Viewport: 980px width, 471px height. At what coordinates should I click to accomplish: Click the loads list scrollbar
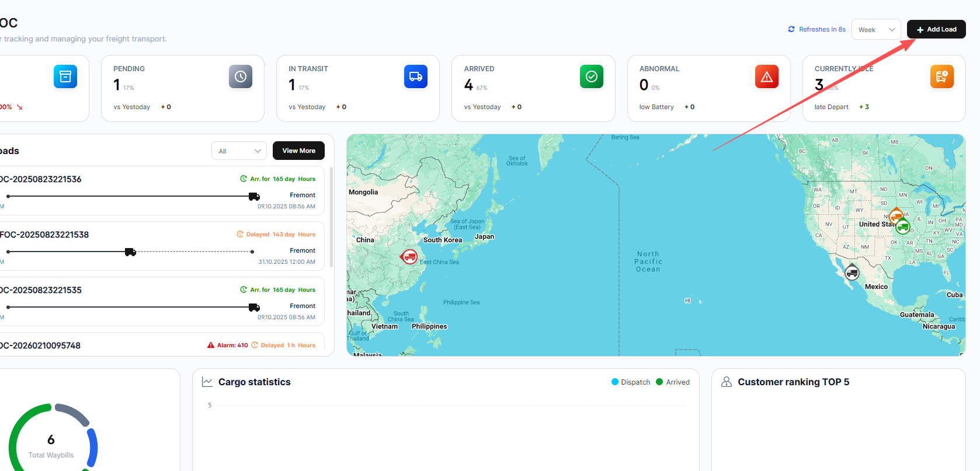tap(332, 217)
